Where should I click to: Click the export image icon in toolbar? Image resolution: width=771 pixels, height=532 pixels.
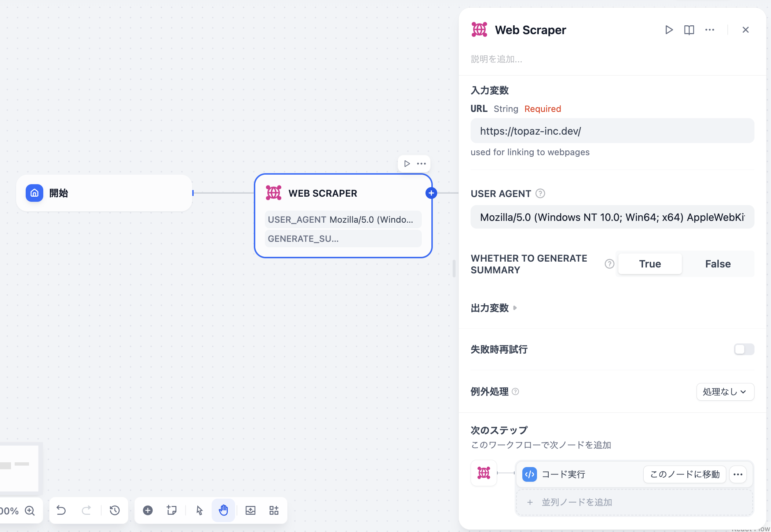[251, 510]
